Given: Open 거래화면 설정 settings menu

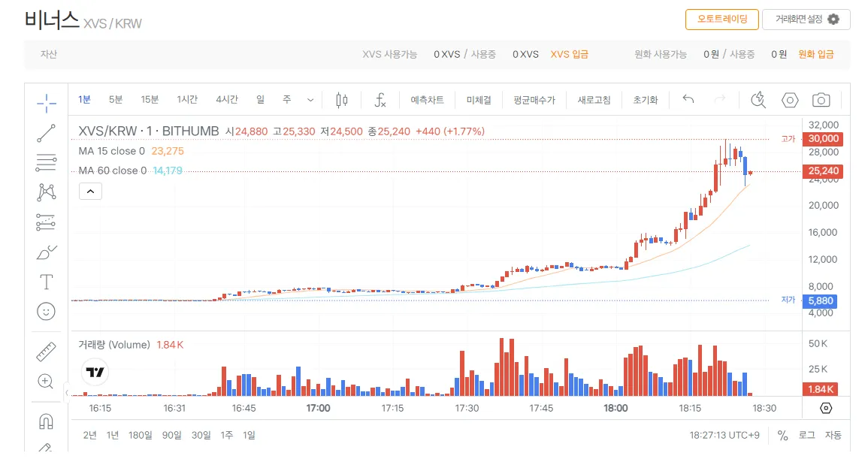Looking at the screenshot, I should tap(806, 20).
